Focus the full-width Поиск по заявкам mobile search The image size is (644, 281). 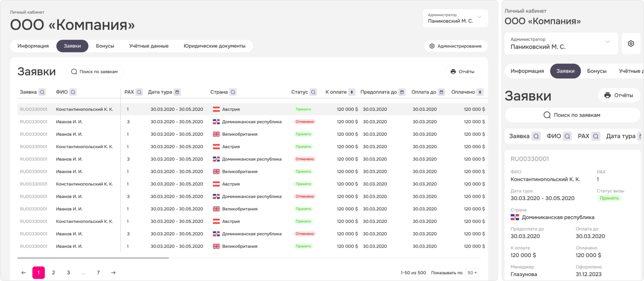point(572,115)
